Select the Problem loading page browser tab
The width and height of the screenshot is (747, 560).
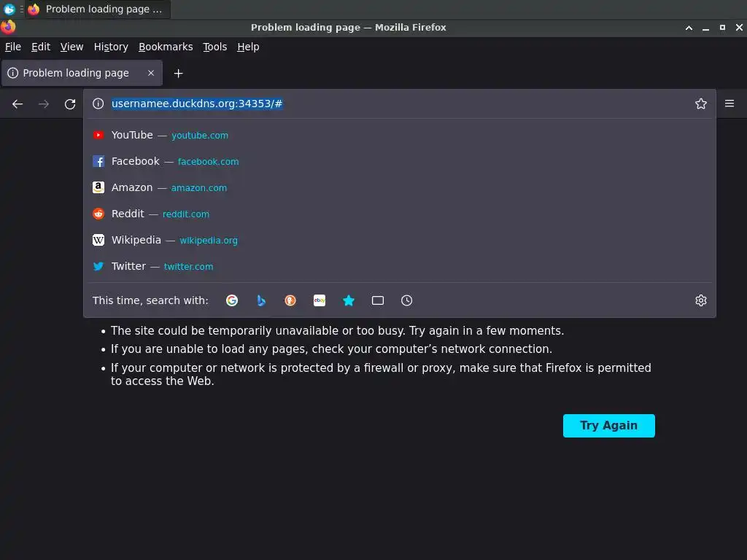point(82,73)
